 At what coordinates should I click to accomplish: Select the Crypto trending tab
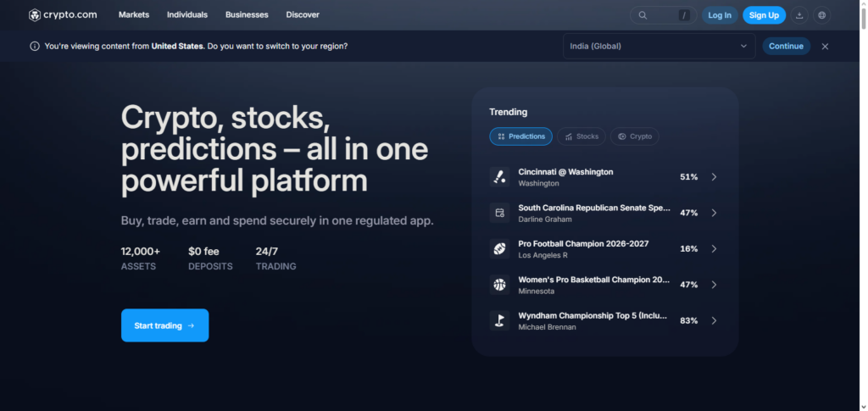(x=634, y=136)
